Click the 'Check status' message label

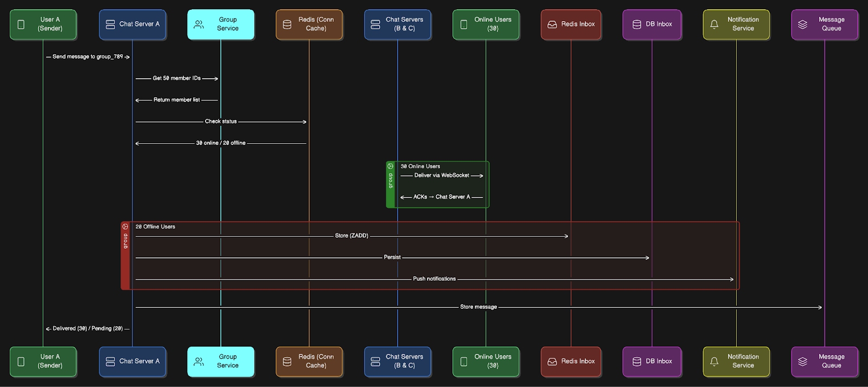[x=221, y=122]
